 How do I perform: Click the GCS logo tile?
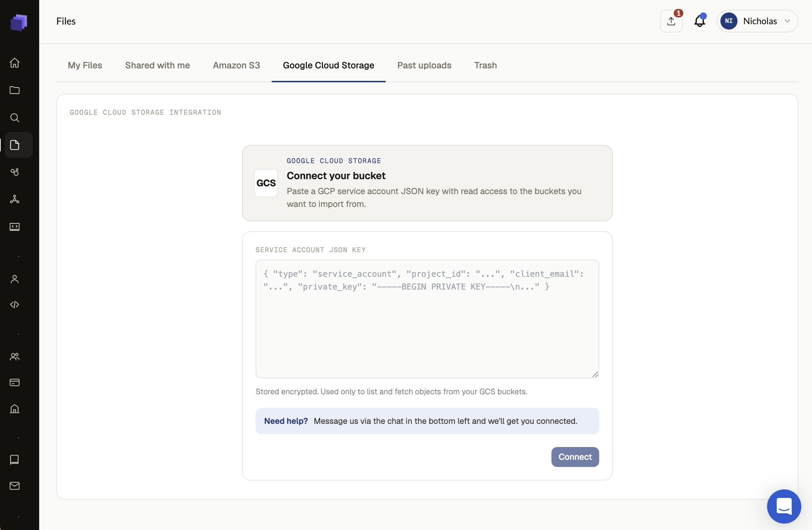[266, 183]
